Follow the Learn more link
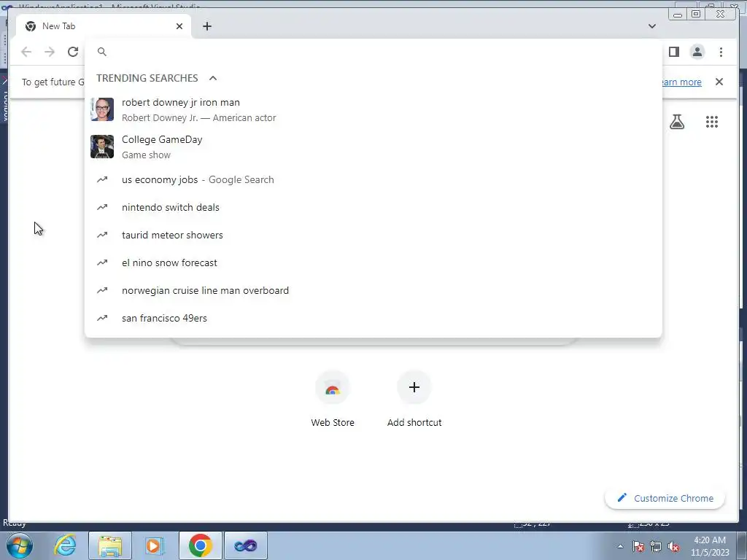747x560 pixels. point(681,82)
